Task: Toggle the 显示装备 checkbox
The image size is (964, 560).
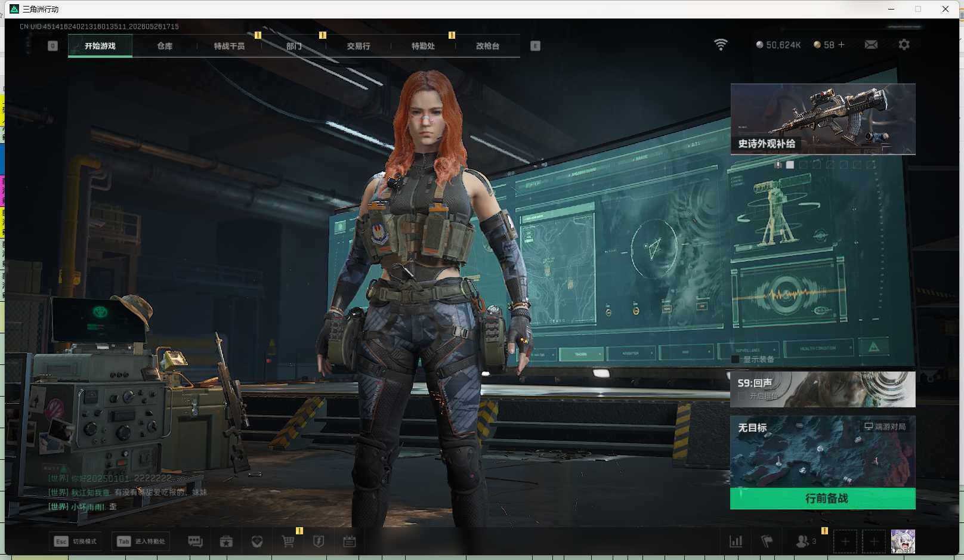Action: pos(736,359)
